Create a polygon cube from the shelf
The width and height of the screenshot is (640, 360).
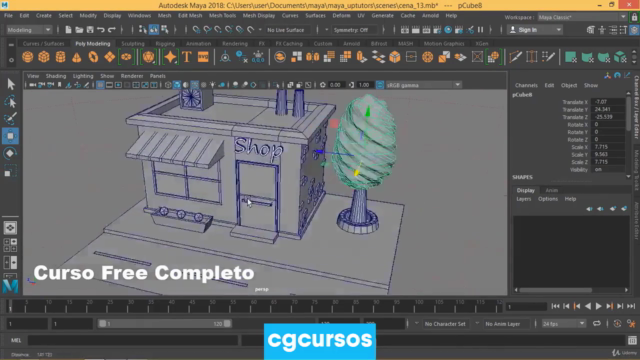[44, 57]
